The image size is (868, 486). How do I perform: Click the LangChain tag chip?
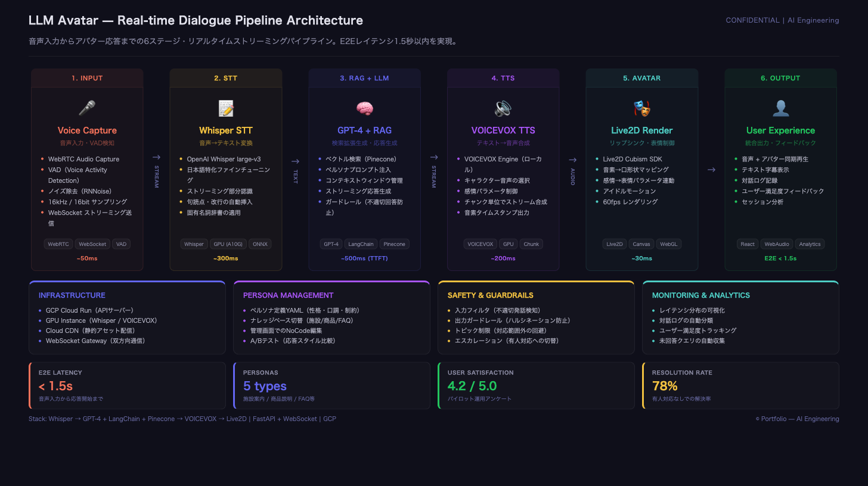(x=360, y=244)
